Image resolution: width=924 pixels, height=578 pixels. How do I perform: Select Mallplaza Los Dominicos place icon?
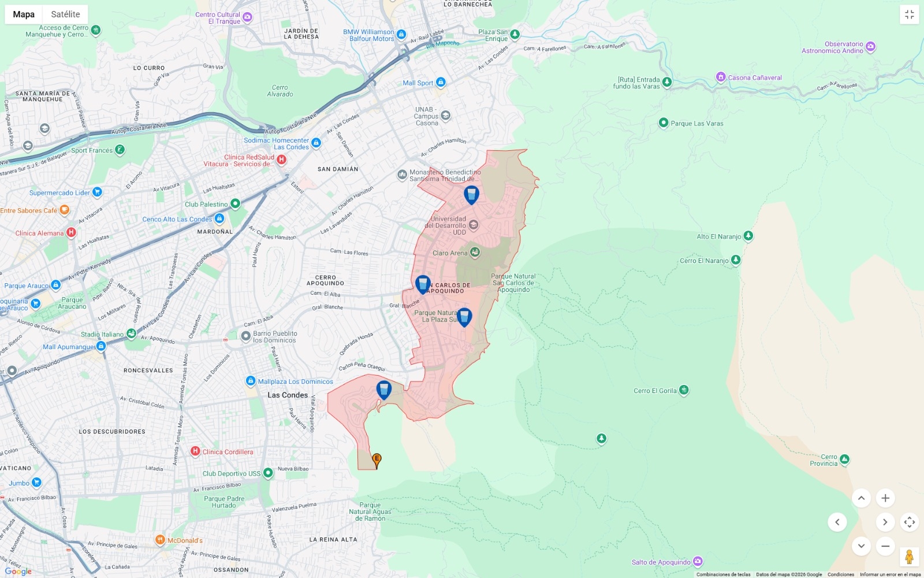pos(251,381)
